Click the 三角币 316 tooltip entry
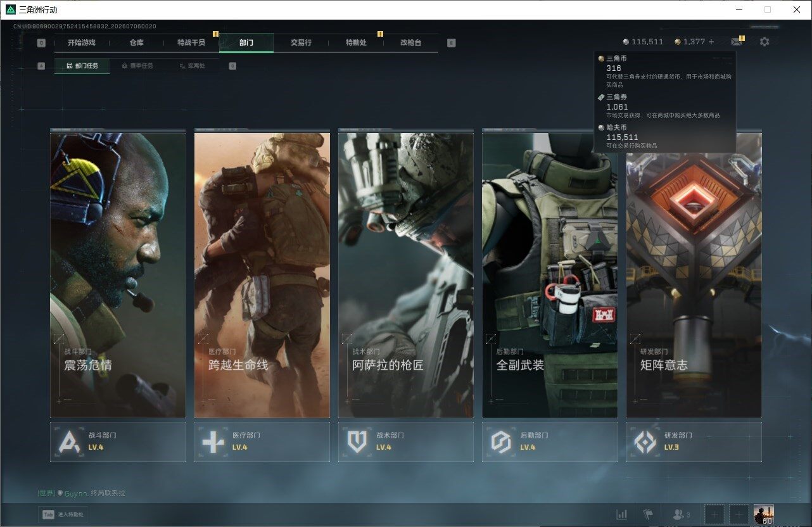Screen dimensions: 812x527 664,71
